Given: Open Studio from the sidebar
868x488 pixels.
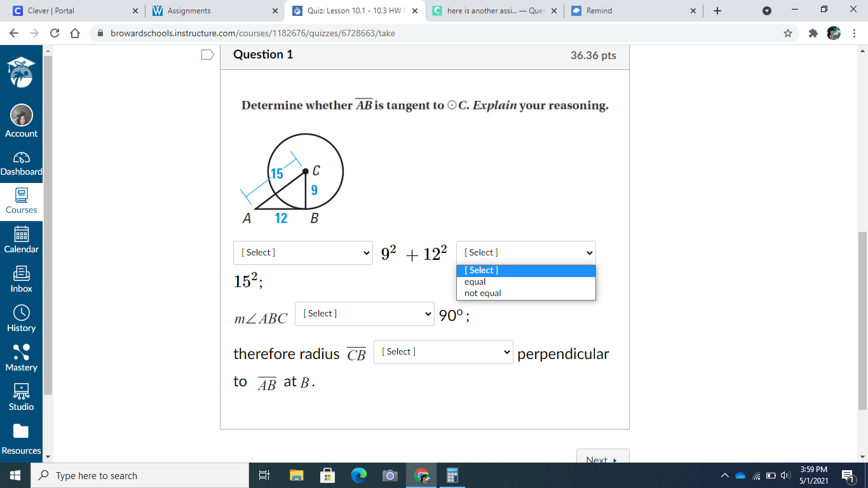Looking at the screenshot, I should click(21, 397).
